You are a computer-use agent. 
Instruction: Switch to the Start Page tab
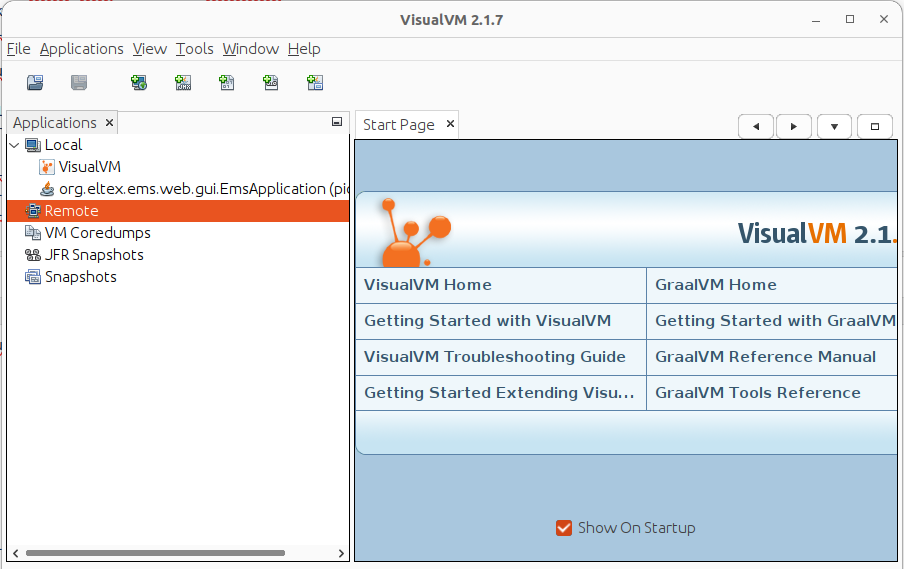tap(398, 125)
